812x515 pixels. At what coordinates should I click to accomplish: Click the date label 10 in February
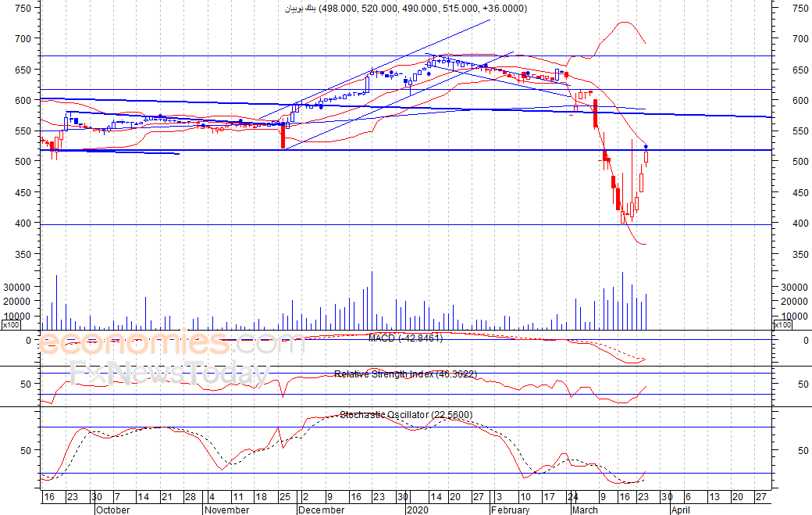click(525, 497)
